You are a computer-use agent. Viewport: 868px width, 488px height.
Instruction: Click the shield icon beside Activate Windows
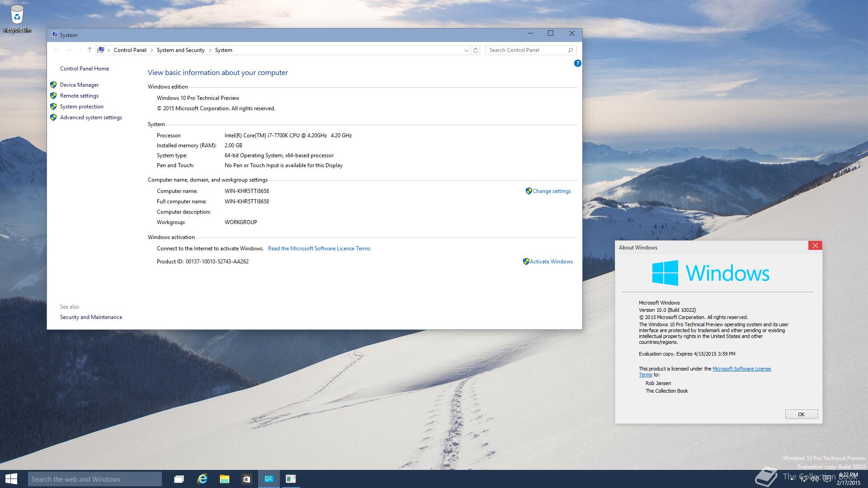[x=526, y=262]
